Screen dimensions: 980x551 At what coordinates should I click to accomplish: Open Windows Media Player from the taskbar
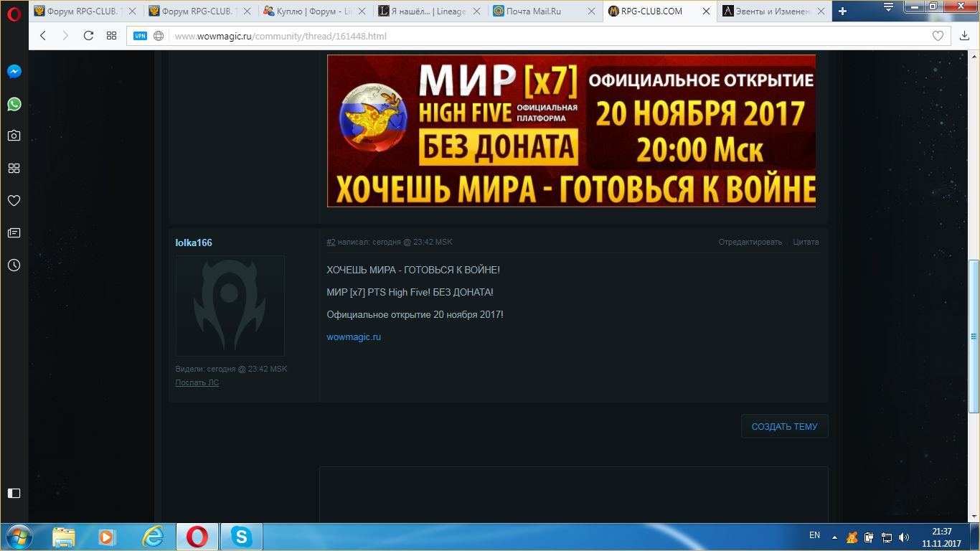pos(107,537)
